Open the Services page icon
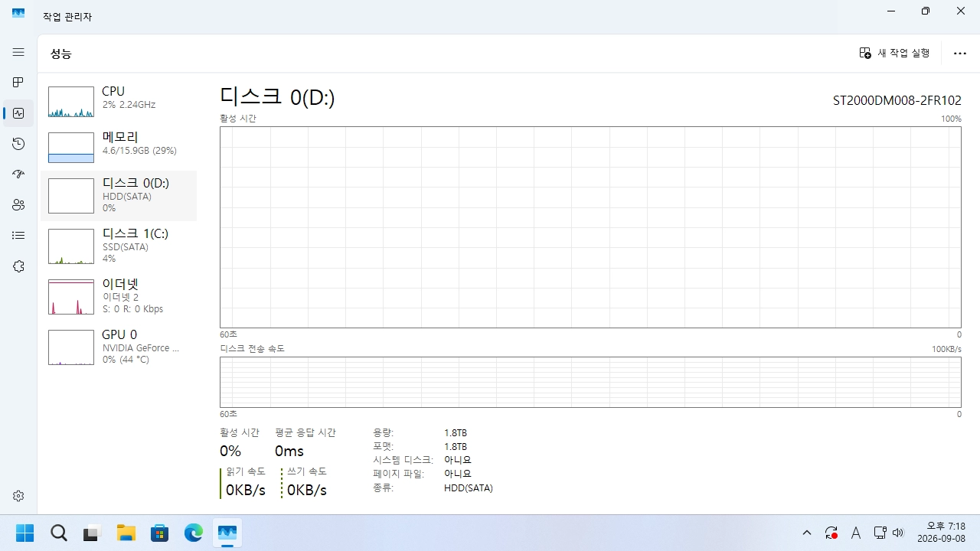 18,266
